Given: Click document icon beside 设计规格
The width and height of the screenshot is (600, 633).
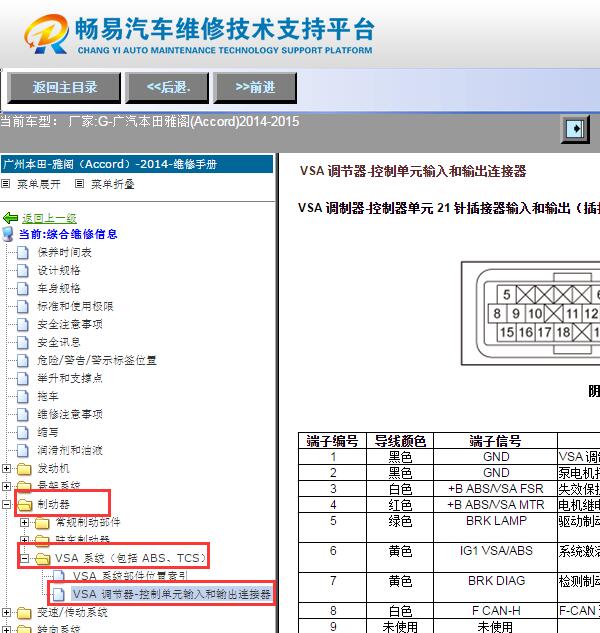Looking at the screenshot, I should click(x=23, y=270).
